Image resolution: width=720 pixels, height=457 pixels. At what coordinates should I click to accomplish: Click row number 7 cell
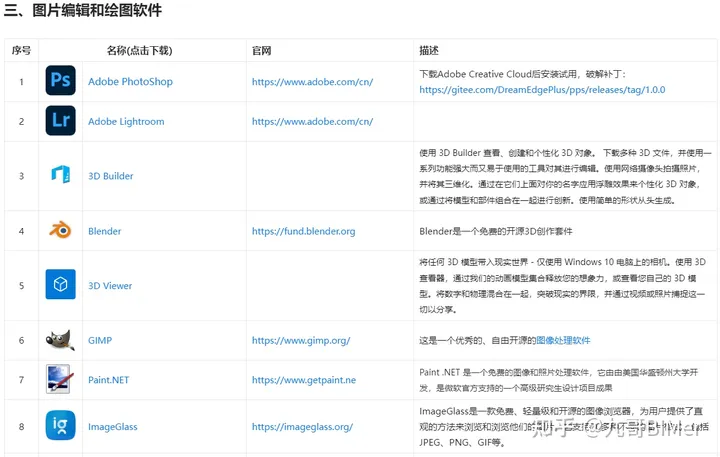pos(22,380)
